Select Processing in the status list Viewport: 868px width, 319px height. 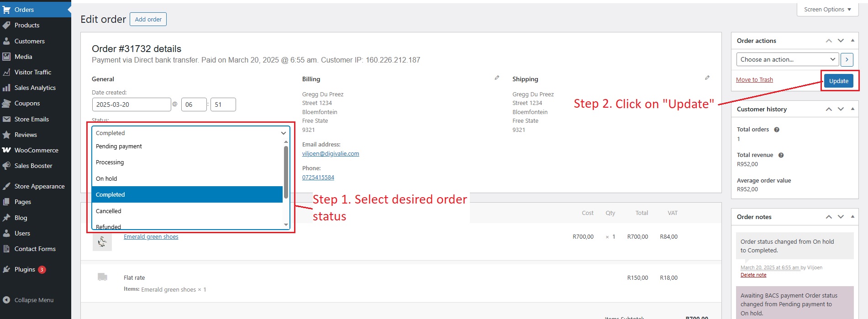coord(110,162)
